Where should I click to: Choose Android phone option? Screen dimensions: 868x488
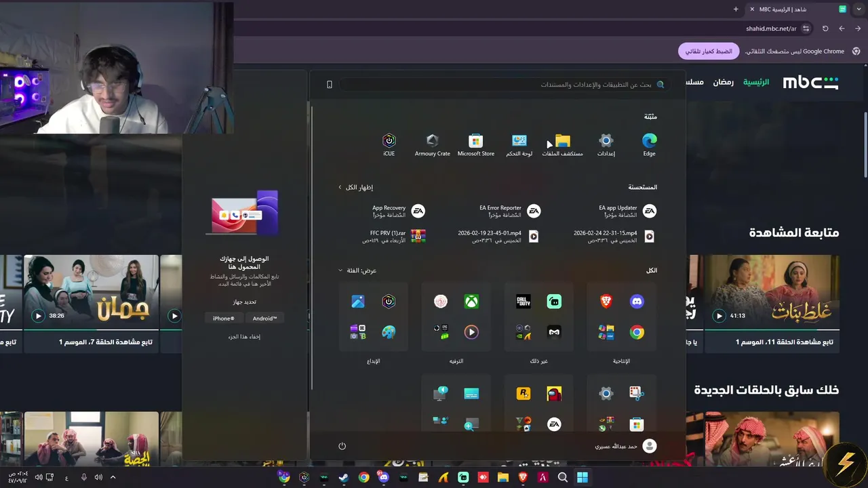(264, 319)
